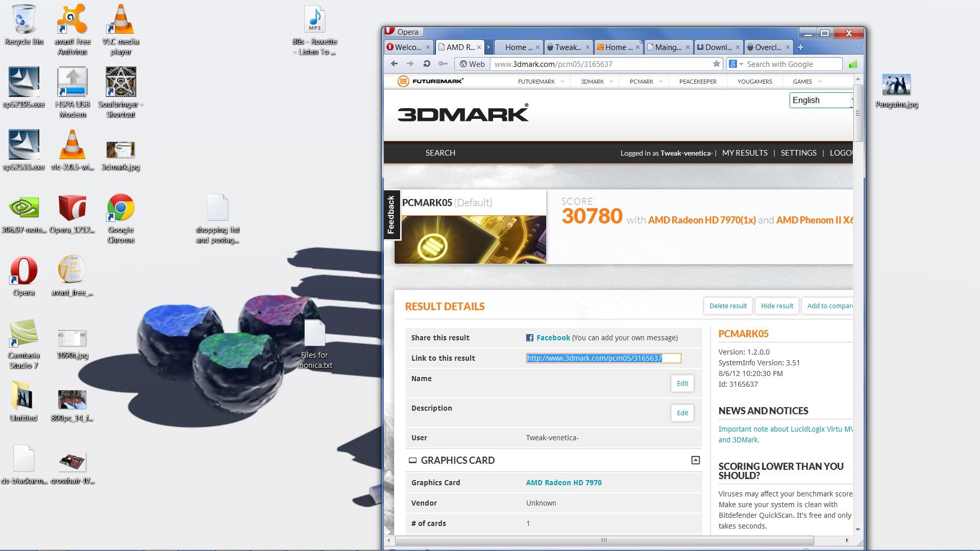Click the address bar URL field

[602, 64]
